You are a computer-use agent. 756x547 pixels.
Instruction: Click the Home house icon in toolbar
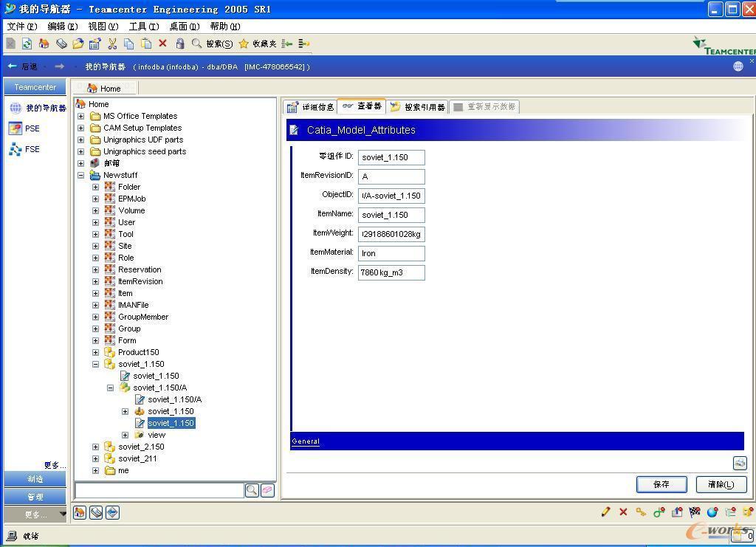click(x=44, y=44)
